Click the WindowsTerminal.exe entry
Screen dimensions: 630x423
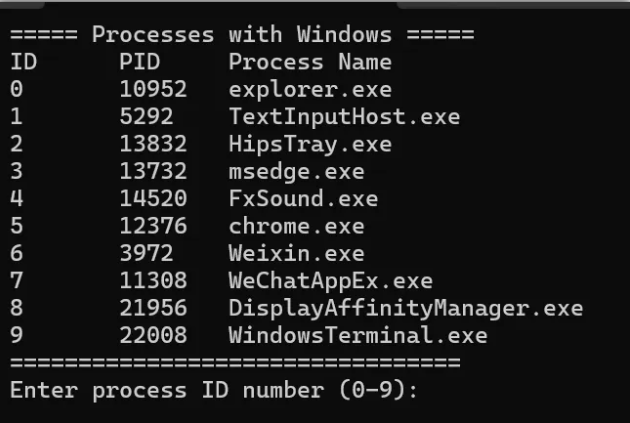(357, 335)
